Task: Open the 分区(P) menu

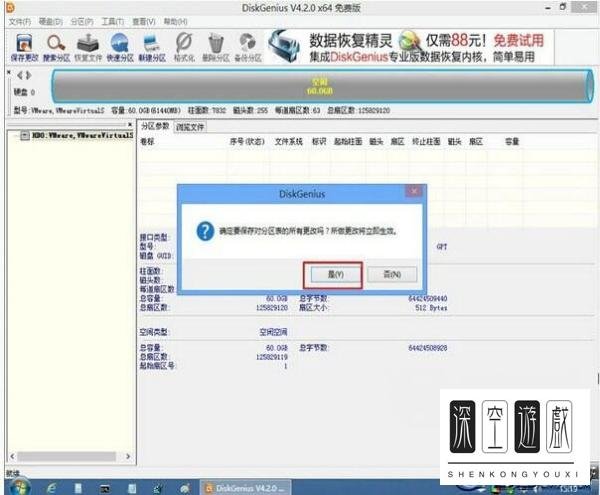Action: (82, 21)
